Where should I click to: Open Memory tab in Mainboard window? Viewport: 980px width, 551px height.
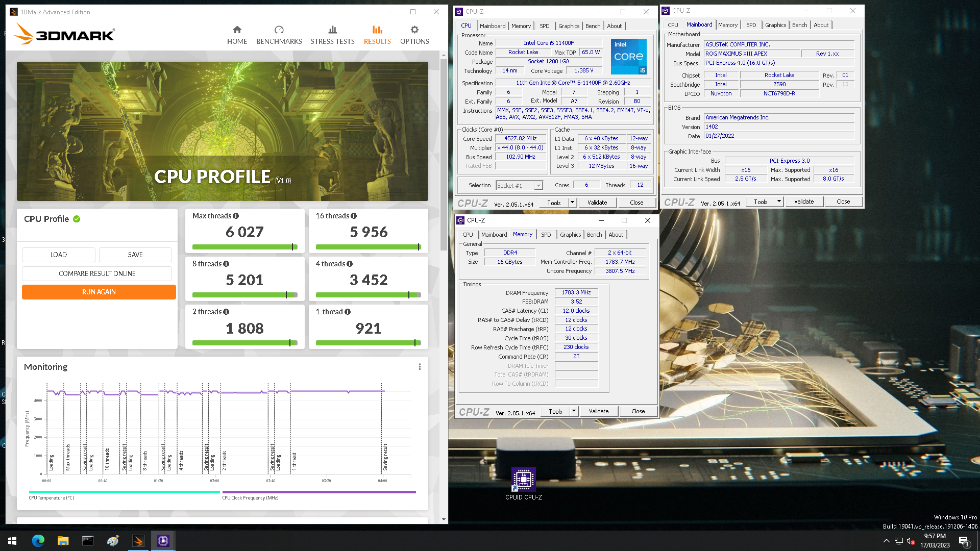point(727,25)
